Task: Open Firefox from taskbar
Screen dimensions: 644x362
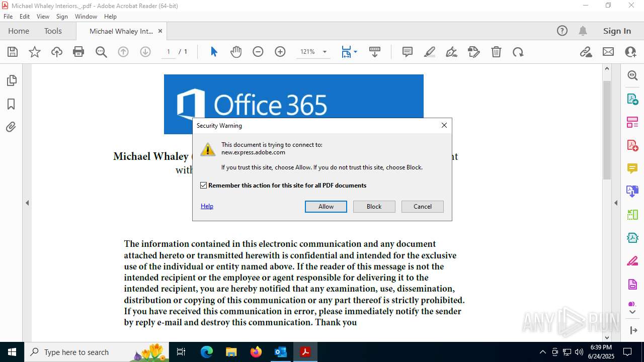Action: tap(256, 352)
